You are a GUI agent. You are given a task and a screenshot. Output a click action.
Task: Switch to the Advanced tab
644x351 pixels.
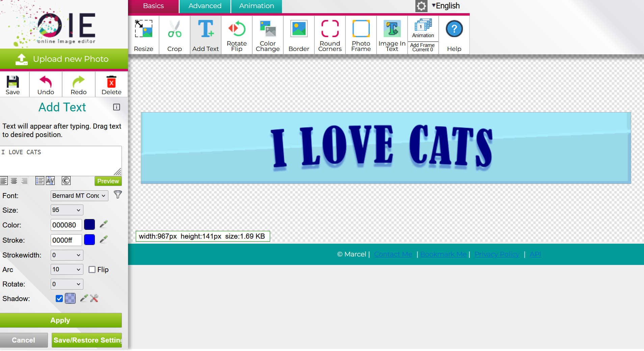pos(205,6)
